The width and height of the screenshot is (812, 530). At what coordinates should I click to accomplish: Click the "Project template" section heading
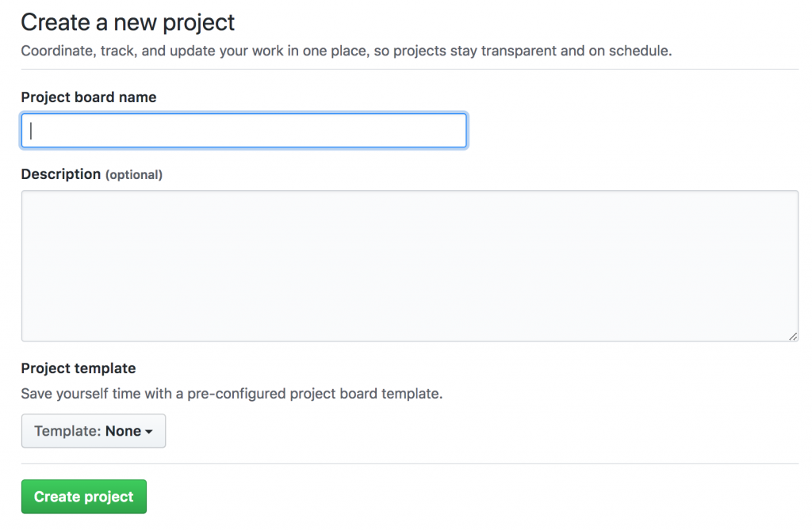pos(79,368)
